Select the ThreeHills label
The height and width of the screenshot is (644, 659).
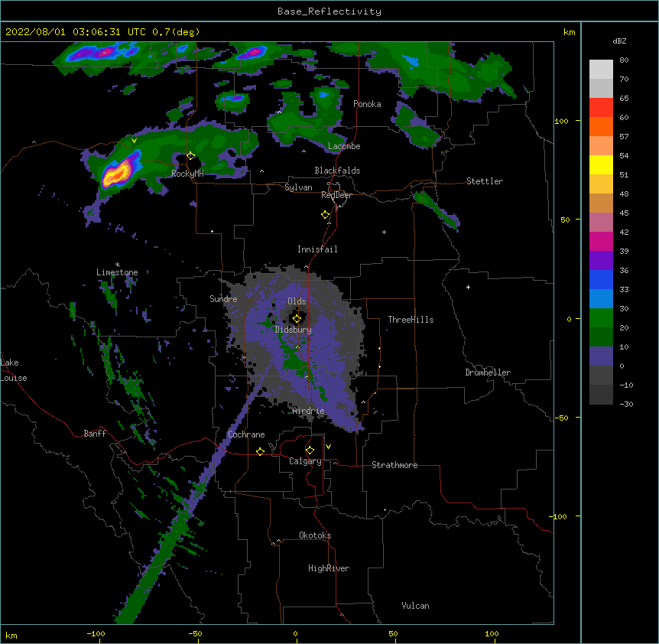(x=411, y=320)
